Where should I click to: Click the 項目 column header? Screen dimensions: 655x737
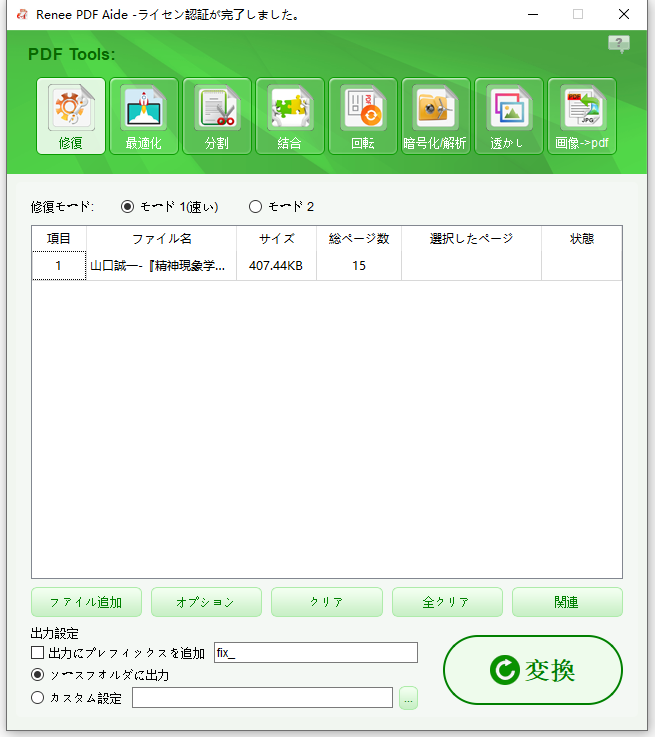[x=59, y=238]
